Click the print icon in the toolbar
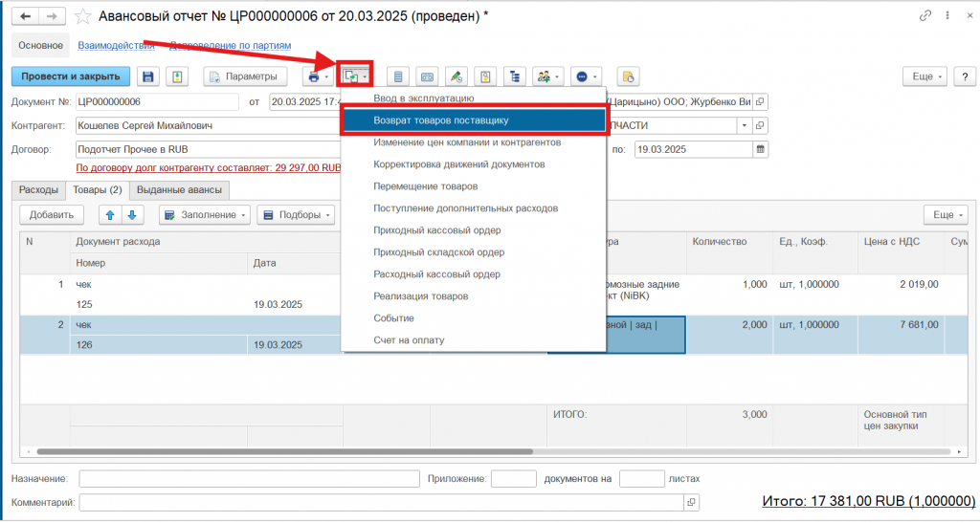The image size is (980, 523). click(x=313, y=76)
